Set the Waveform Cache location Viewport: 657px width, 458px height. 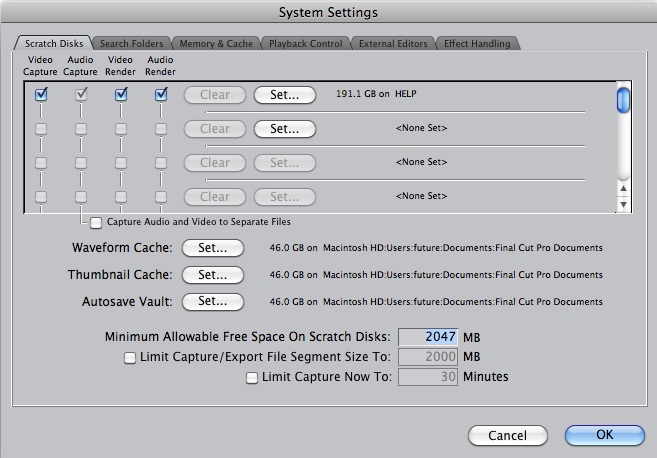coord(213,248)
